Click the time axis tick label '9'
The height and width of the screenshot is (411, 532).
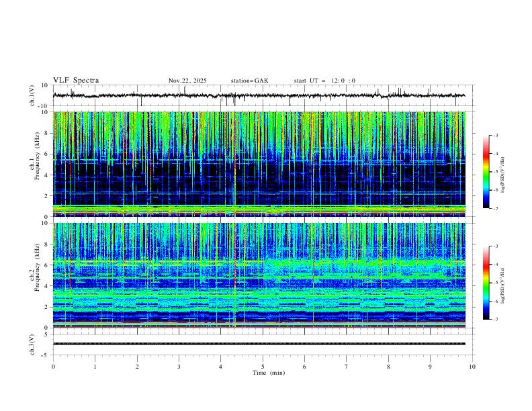point(430,367)
